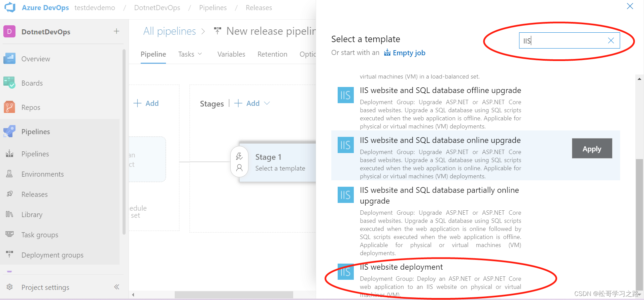Click the Azure DevOps logo icon

coord(10,7)
